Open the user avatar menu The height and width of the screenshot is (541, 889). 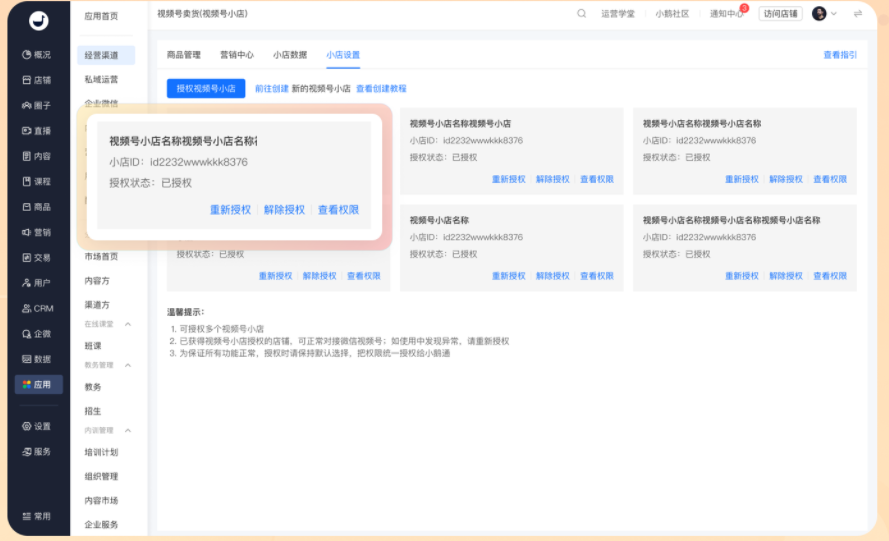pos(824,14)
